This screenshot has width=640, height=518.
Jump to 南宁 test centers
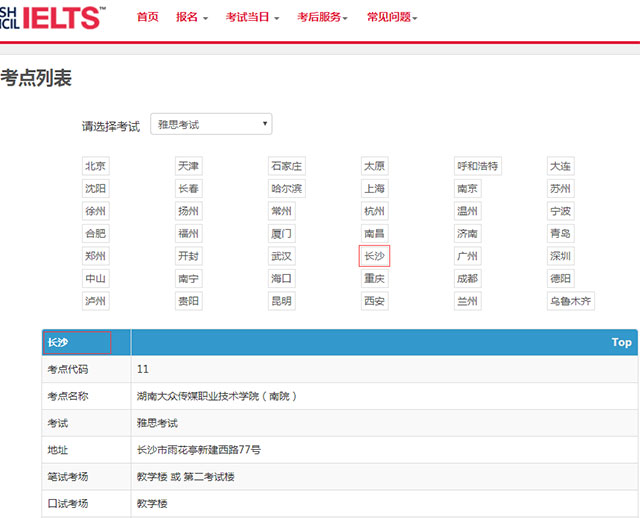189,278
